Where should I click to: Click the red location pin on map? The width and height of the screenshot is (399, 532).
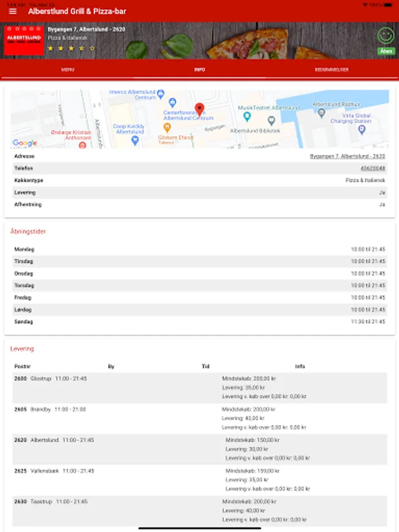[x=200, y=109]
